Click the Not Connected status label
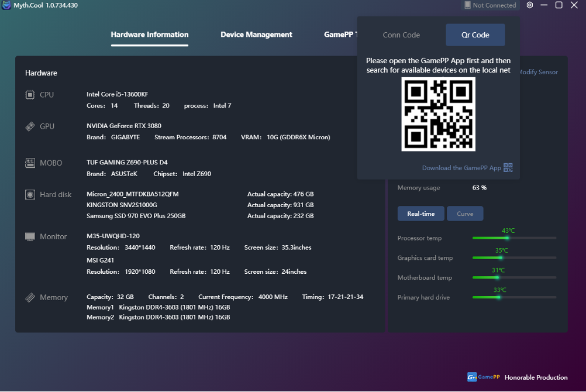This screenshot has height=392, width=586. [x=494, y=5]
